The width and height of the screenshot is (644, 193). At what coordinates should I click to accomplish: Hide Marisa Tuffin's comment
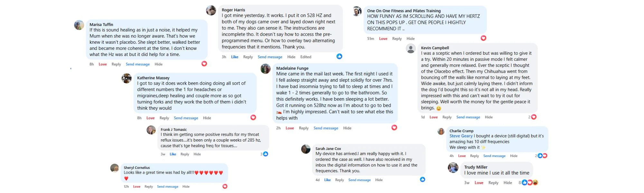tap(158, 64)
